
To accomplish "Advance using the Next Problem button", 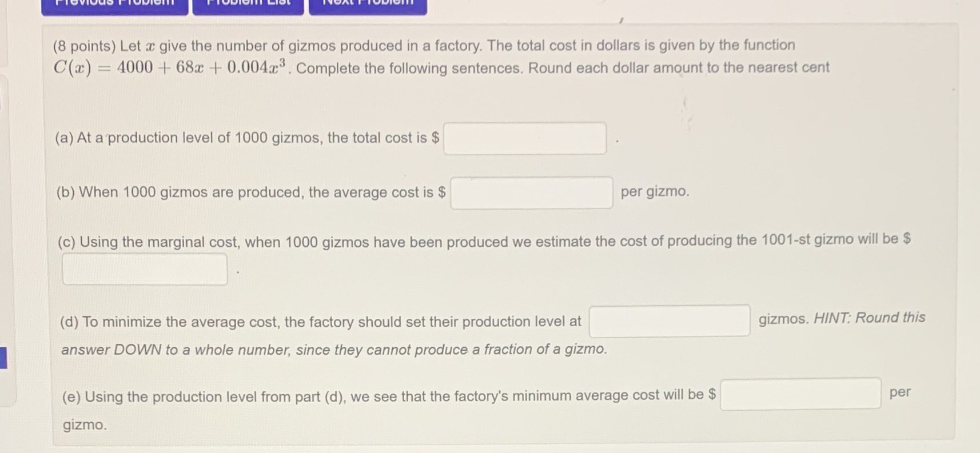I will coord(368,5).
